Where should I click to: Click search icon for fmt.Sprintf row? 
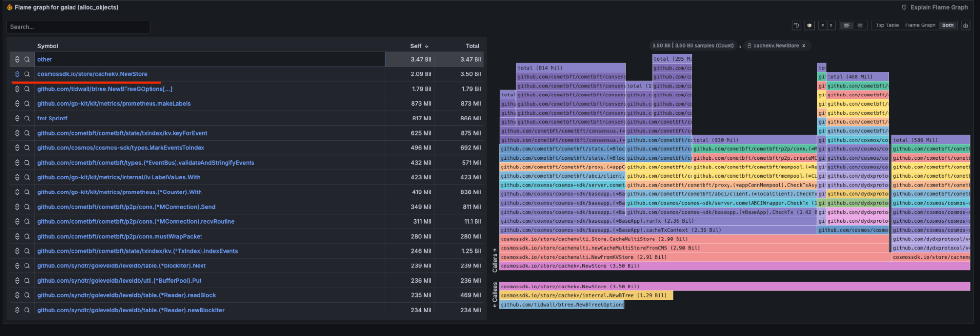click(27, 119)
